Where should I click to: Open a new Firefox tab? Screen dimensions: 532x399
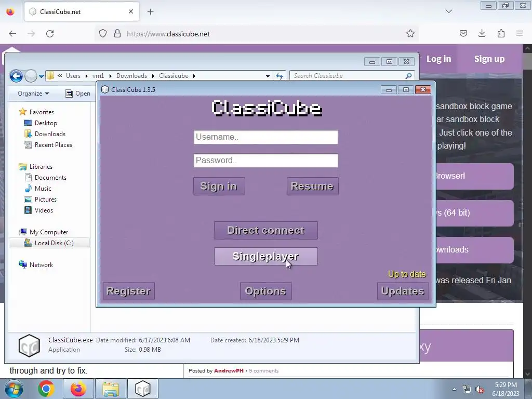[x=150, y=12]
